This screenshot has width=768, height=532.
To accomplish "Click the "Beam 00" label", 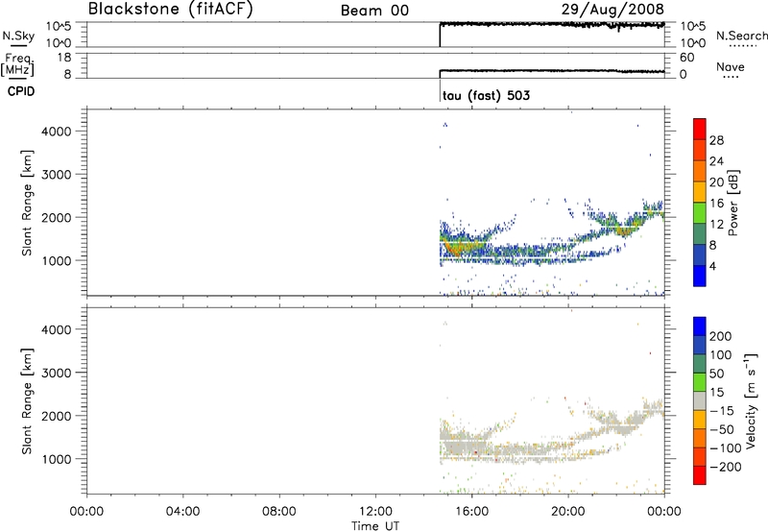I will click(x=374, y=11).
